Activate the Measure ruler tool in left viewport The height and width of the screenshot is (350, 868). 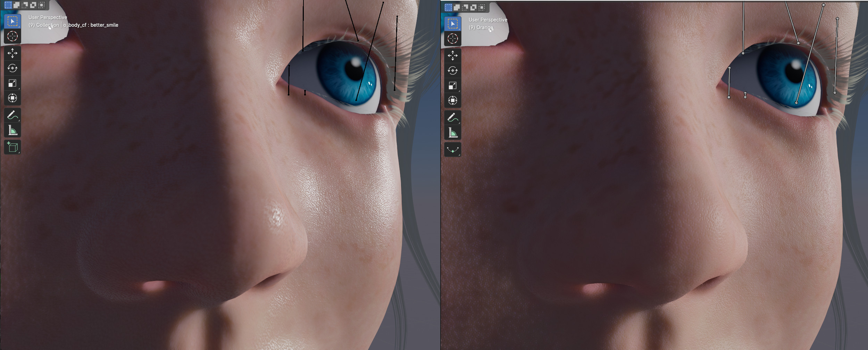coord(12,130)
